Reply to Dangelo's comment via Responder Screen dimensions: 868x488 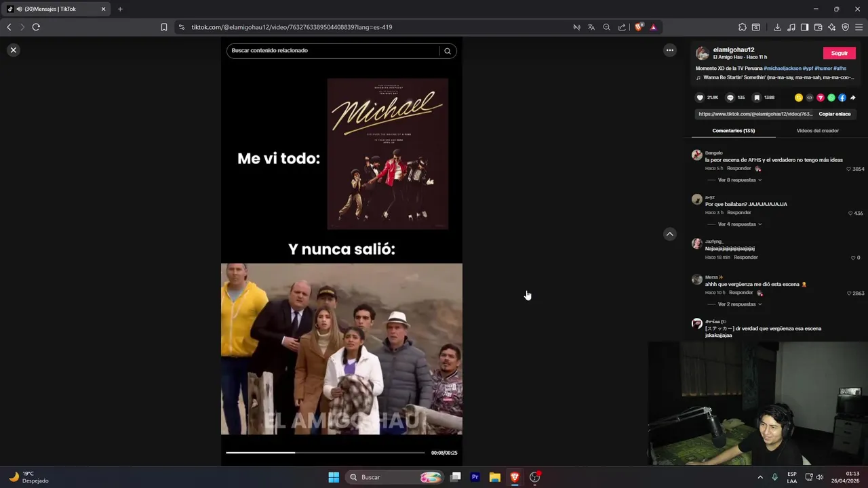738,168
